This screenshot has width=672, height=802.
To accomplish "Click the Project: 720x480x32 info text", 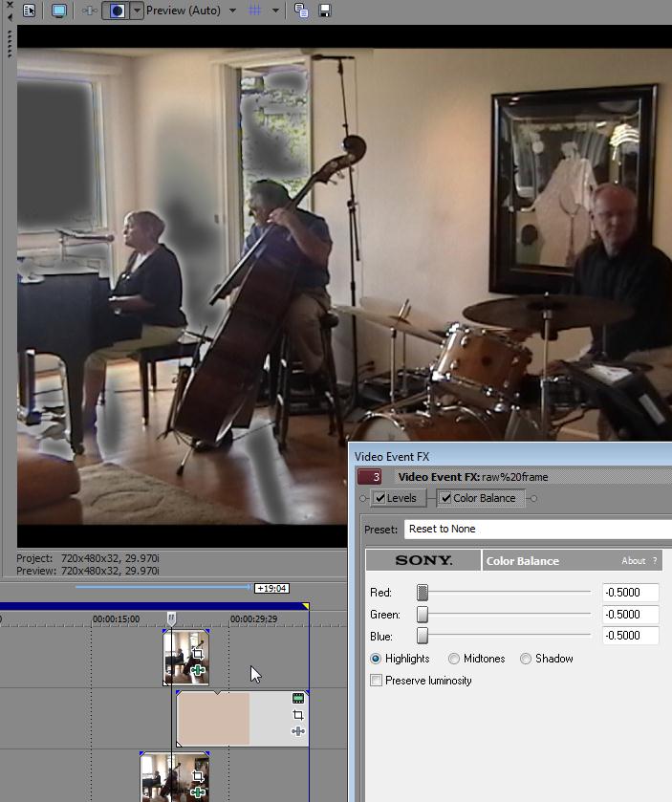I will pyautogui.click(x=87, y=558).
